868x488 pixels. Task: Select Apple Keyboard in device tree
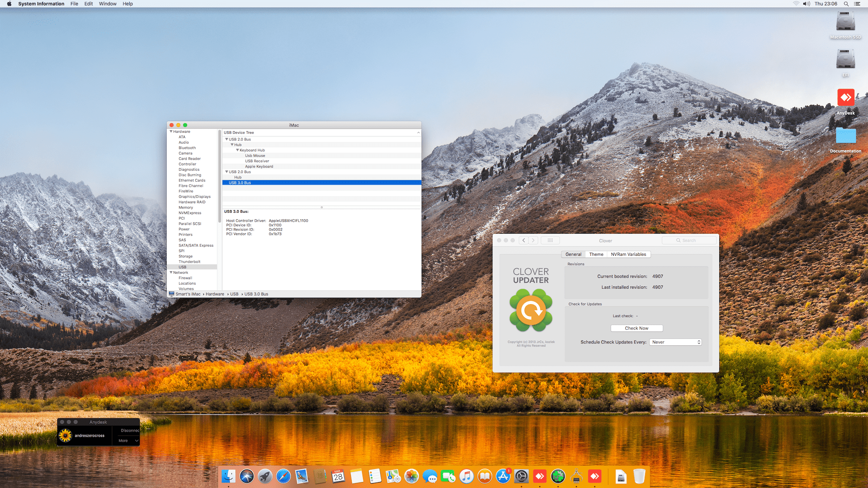(259, 166)
